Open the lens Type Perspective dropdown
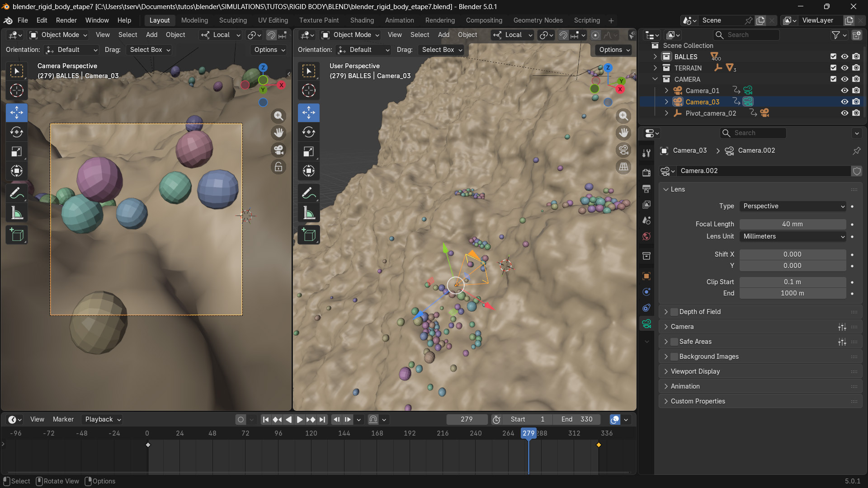This screenshot has height=488, width=868. pyautogui.click(x=793, y=206)
